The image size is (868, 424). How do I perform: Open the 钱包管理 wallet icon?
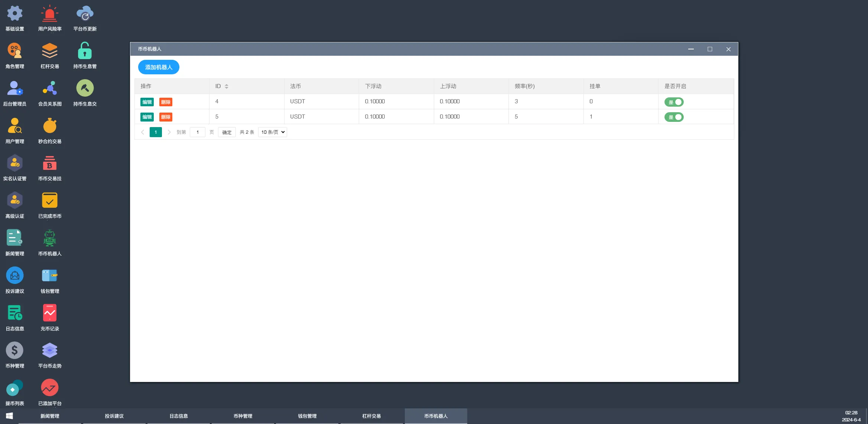pyautogui.click(x=50, y=276)
